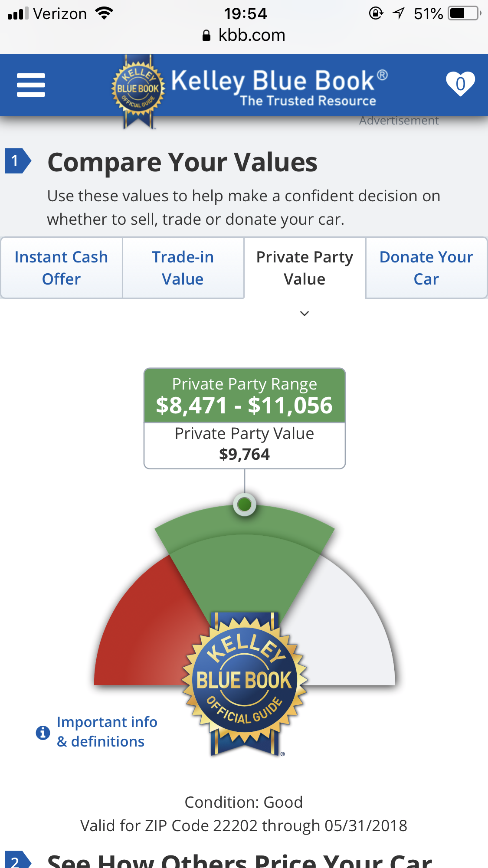Screen dimensions: 488x868
Task: Switch to Instant Cash Offer tab
Action: click(61, 268)
